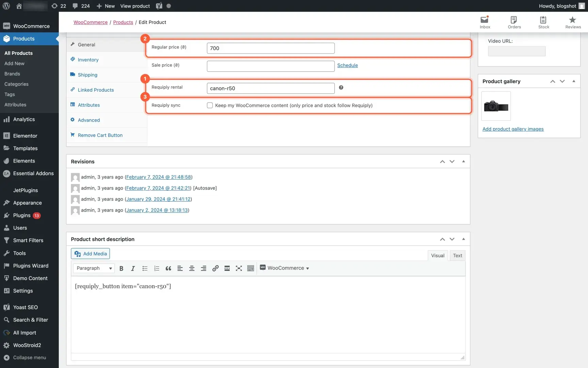Viewport: 588px width, 368px height.
Task: Apply blockquote formatting
Action: (168, 268)
